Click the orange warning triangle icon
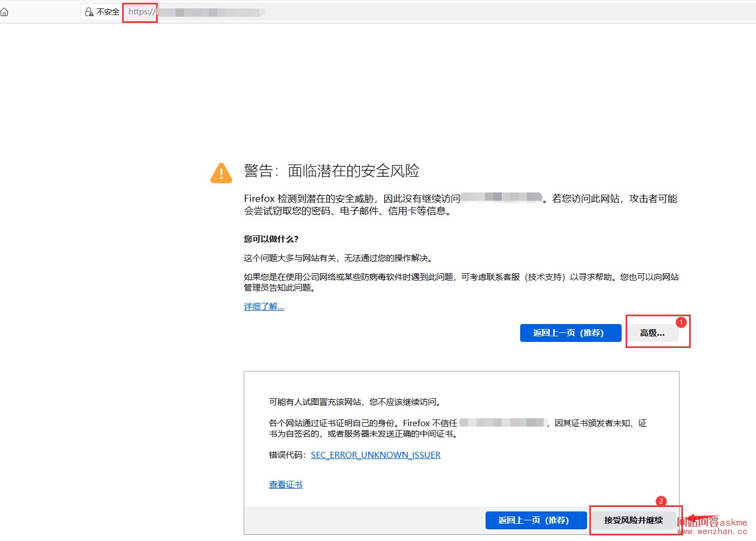This screenshot has height=541, width=756. pos(221,173)
